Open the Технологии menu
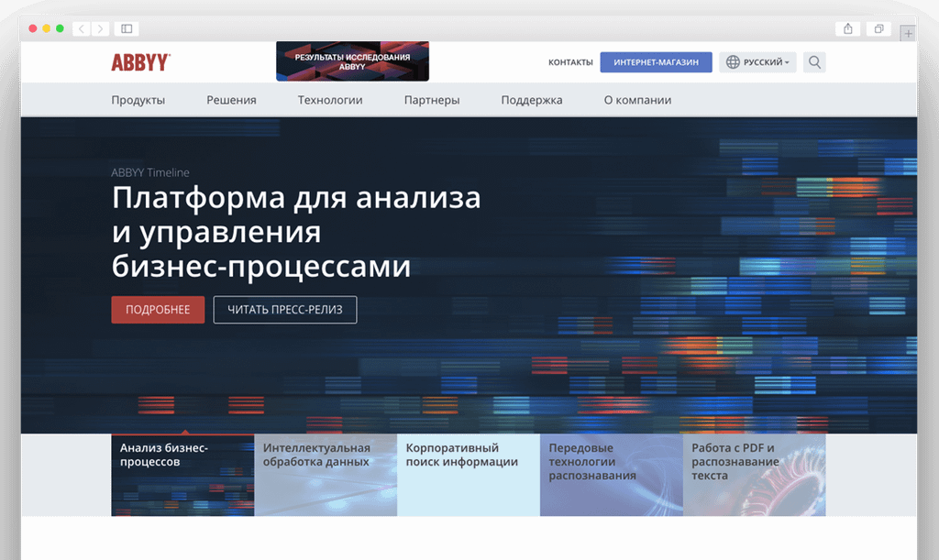Screen dimensions: 939x560 330,100
